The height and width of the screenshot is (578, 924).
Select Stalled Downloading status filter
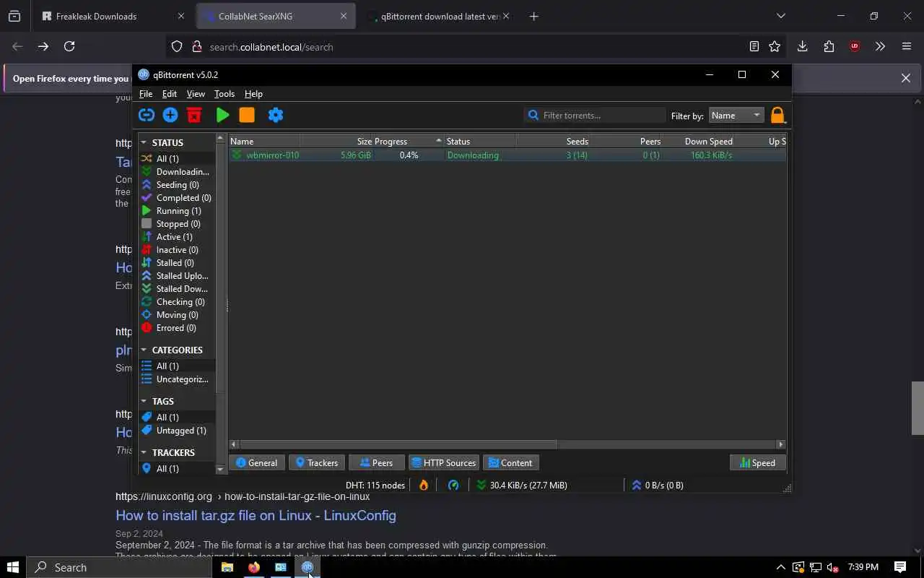(177, 289)
